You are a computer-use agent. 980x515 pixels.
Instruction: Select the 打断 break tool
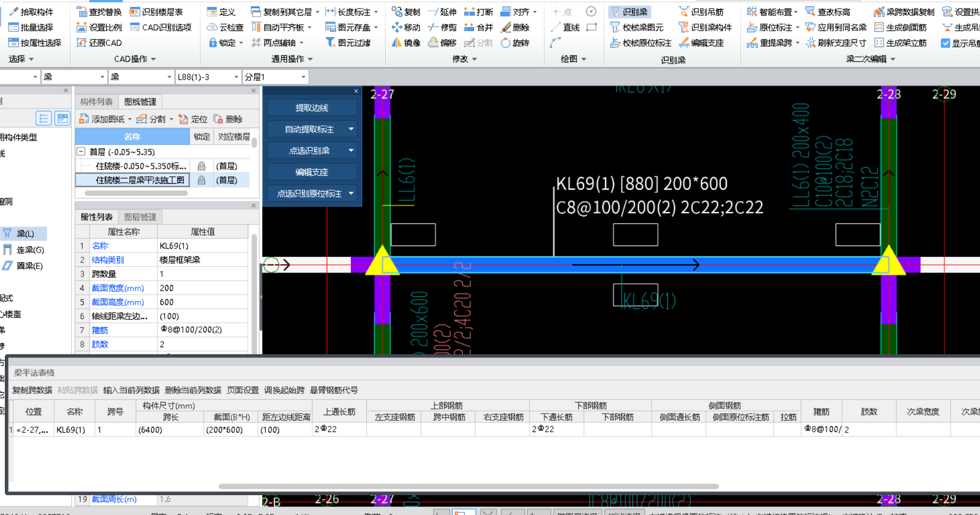(478, 12)
